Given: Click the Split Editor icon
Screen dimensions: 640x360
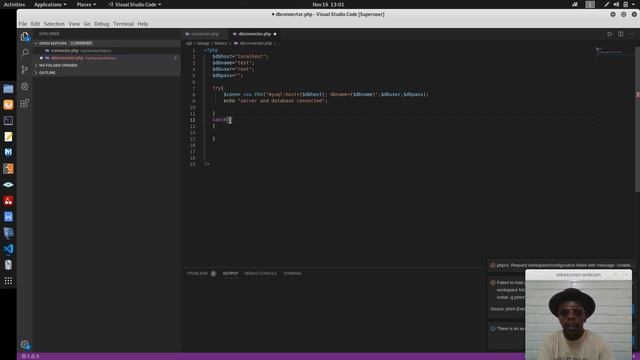Looking at the screenshot, I should [620, 34].
